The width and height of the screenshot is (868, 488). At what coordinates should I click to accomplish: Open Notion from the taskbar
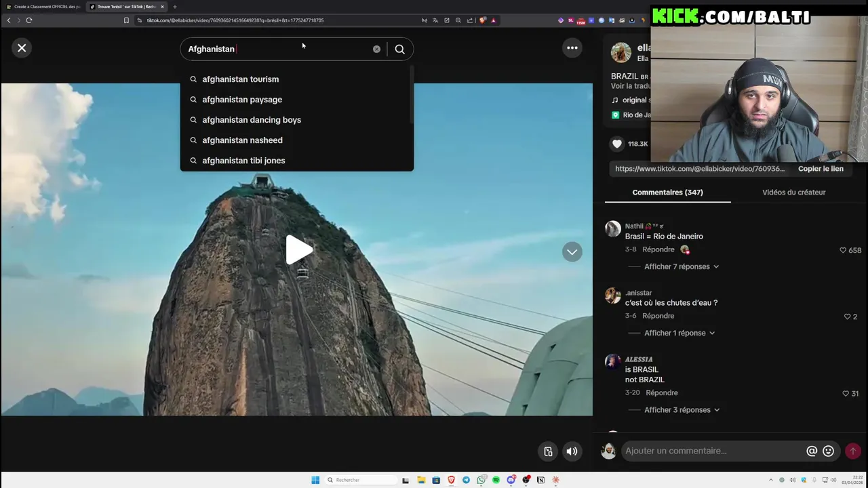540,480
